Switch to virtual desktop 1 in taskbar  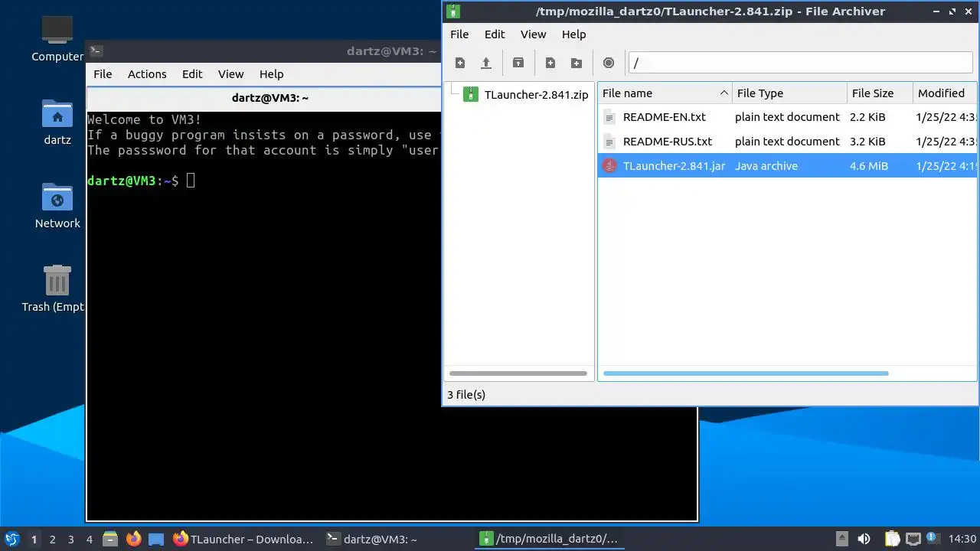pos(34,540)
